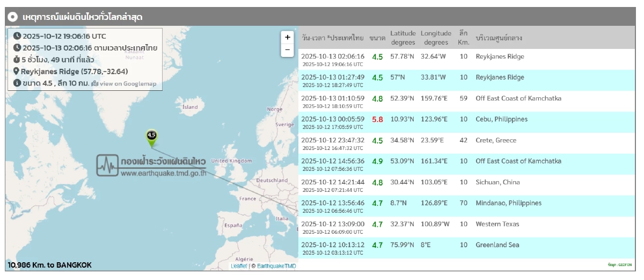Click the clock icon beside UTC time

click(x=17, y=36)
